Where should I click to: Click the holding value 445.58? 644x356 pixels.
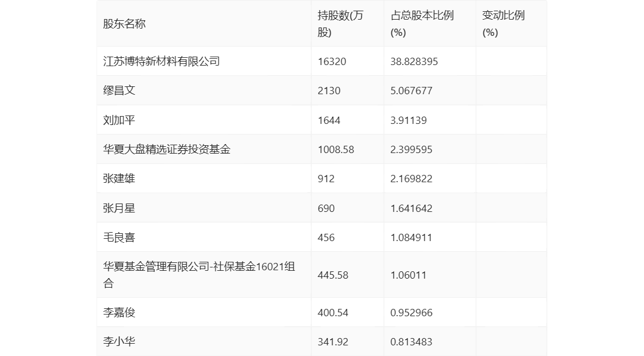pyautogui.click(x=333, y=275)
